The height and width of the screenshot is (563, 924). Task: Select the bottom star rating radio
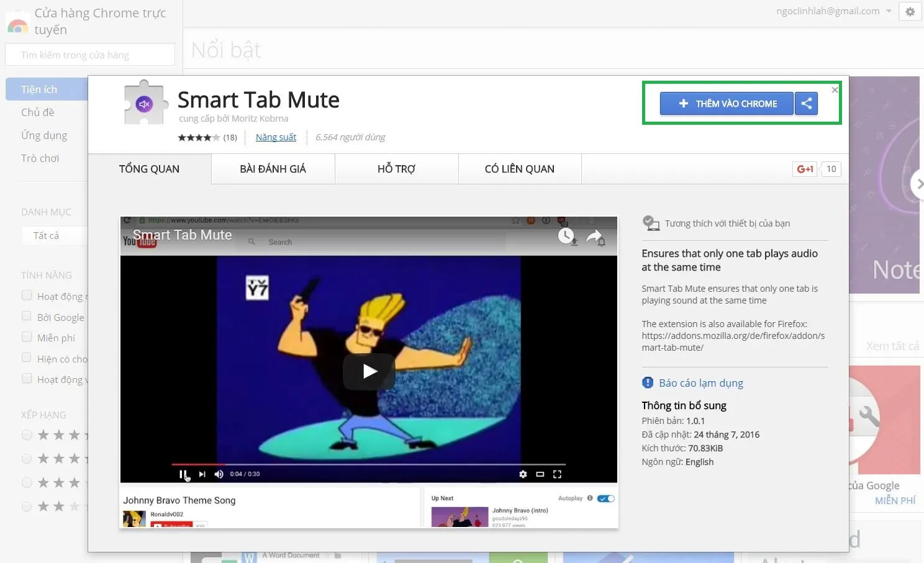(27, 507)
